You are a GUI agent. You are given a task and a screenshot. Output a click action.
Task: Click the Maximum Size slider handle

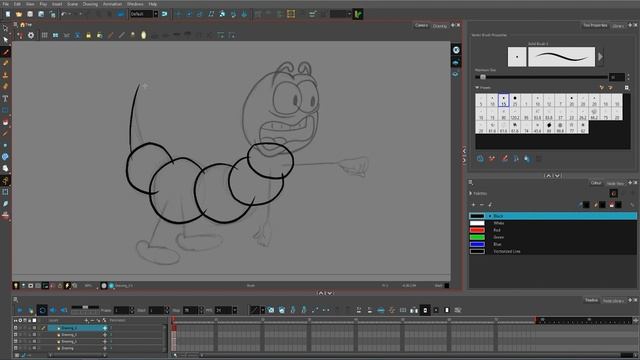[x=483, y=77]
